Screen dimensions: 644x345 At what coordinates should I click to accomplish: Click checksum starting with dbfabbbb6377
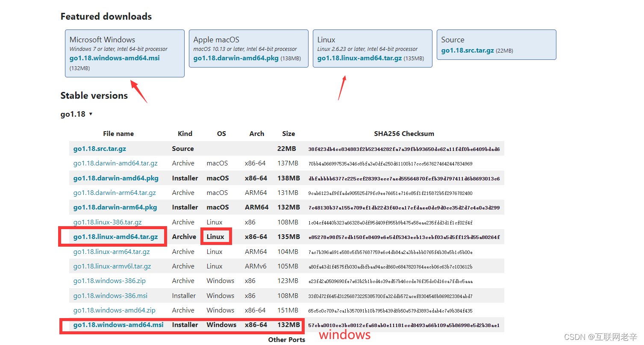click(x=404, y=178)
